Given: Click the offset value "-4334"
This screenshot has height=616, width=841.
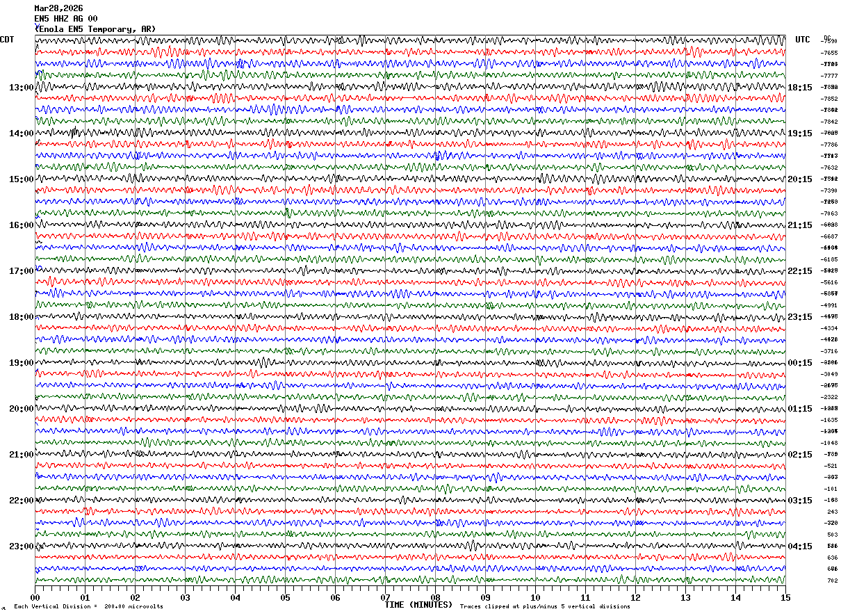Looking at the screenshot, I should (x=829, y=328).
